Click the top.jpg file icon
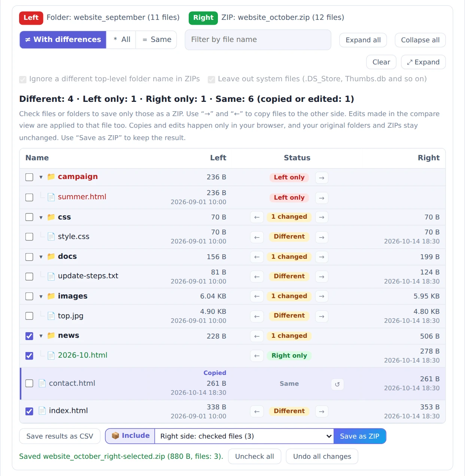Image resolution: width=465 pixels, height=476 pixels. point(51,316)
